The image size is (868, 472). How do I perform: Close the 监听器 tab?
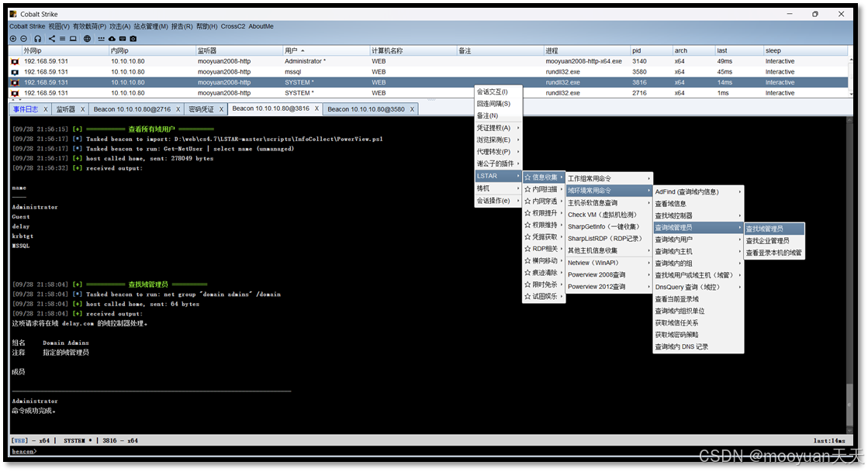(82, 109)
